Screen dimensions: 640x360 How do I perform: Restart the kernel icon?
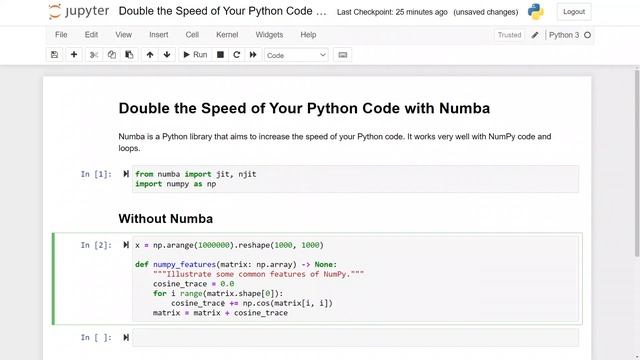pos(236,55)
